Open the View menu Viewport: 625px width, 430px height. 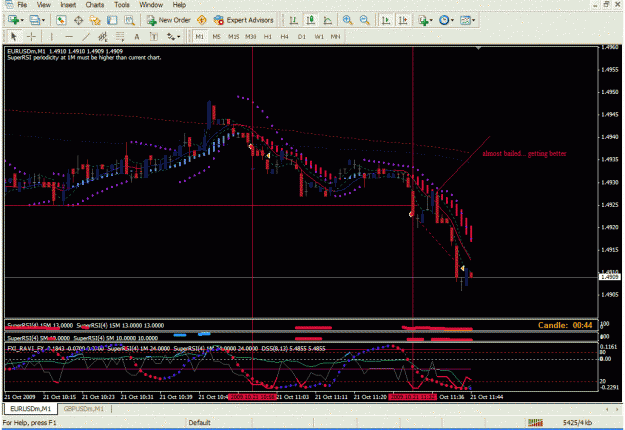point(43,5)
